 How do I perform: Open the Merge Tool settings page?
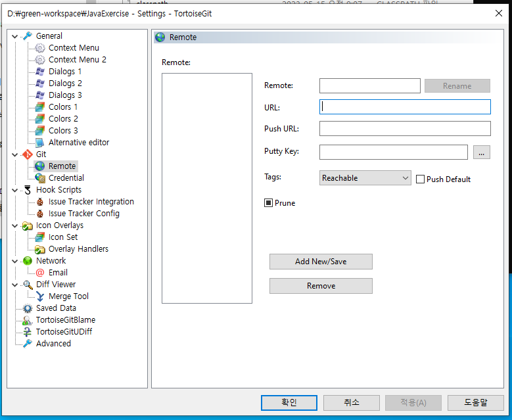pyautogui.click(x=68, y=296)
